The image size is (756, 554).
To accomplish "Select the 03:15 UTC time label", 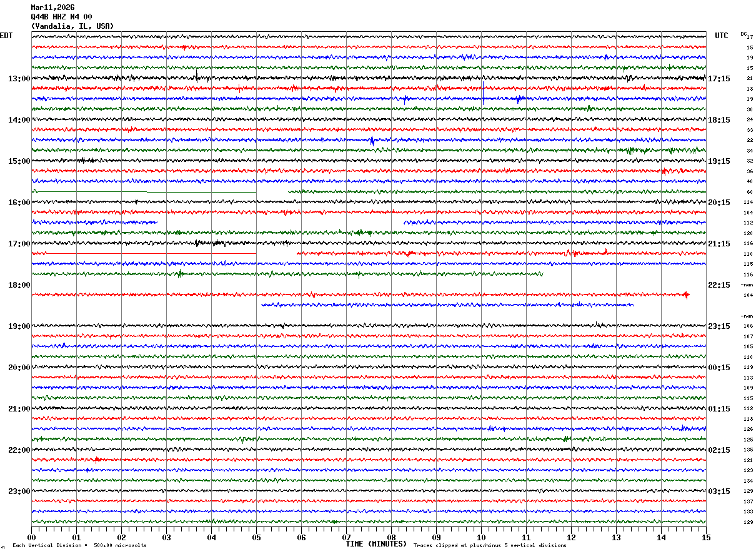I will click(719, 491).
